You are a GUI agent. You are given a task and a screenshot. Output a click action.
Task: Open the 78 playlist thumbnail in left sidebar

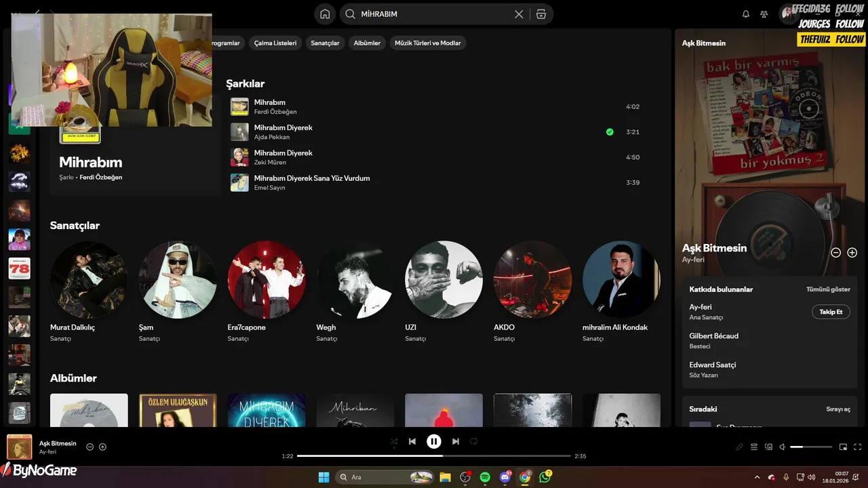coord(19,268)
